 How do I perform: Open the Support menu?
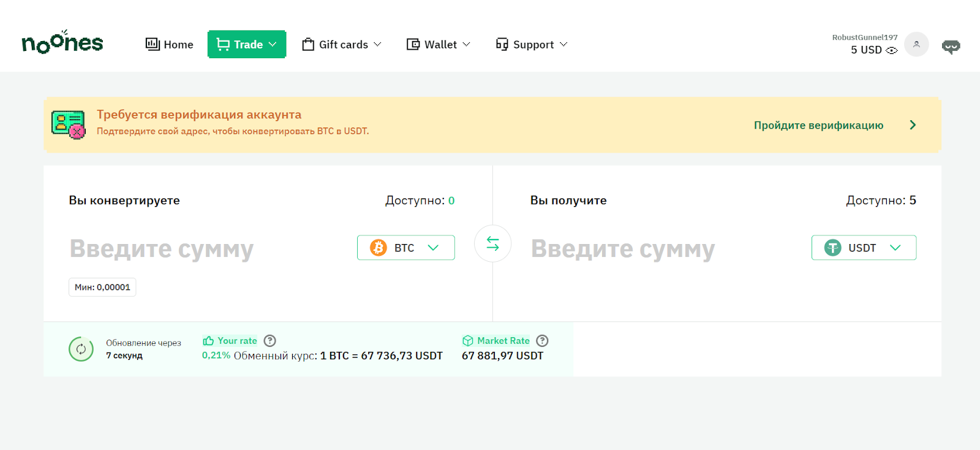click(x=532, y=44)
